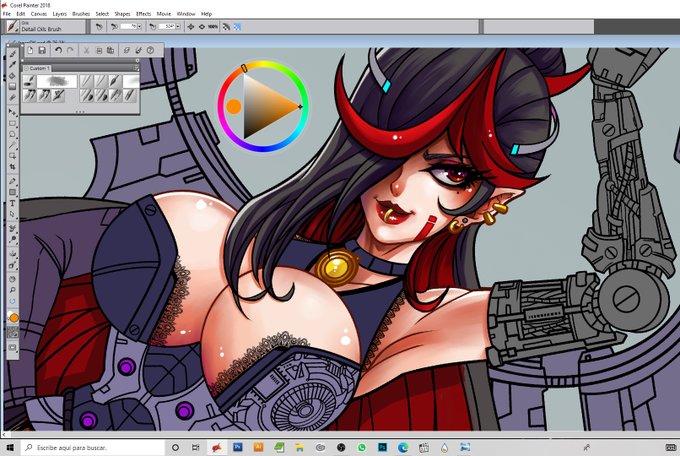Open Microsoft Edge from the taskbar
This screenshot has width=680, height=456.
coord(403,447)
